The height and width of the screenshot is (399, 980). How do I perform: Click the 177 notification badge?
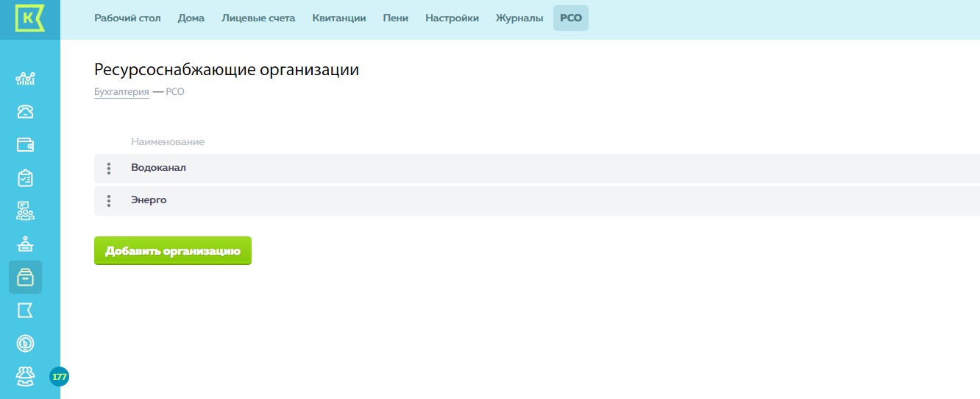point(59,377)
